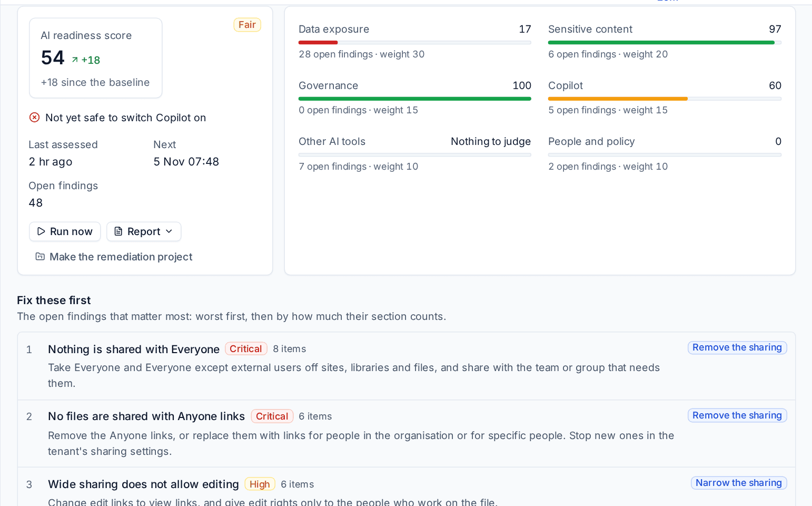812x506 pixels.
Task: Run the assessment with Run now
Action: 65,231
